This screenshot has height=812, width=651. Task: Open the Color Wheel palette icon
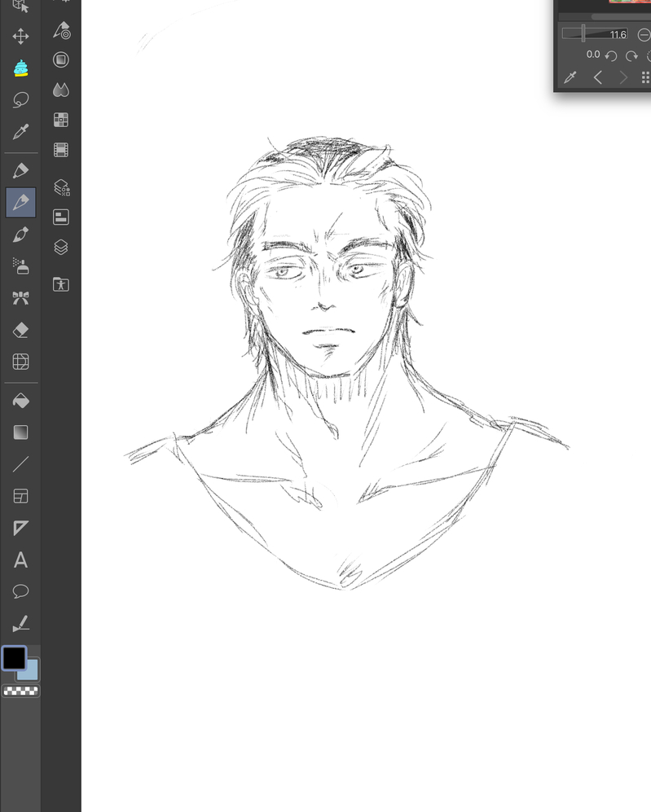coord(61,60)
